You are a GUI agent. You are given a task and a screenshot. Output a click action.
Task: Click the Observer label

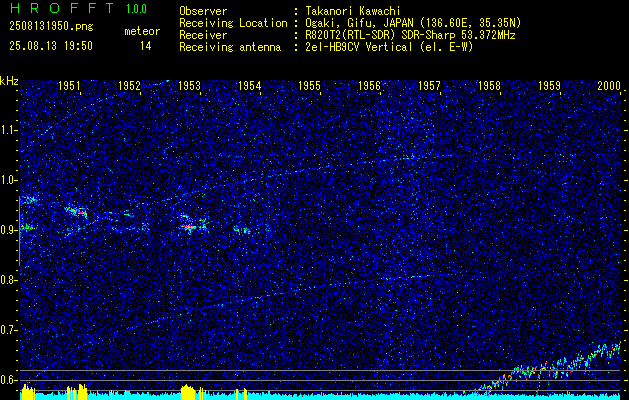203,11
